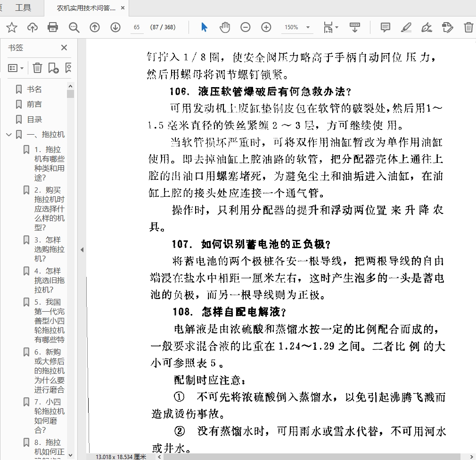Open the 目录 bookmark
This screenshot has height=460, width=476.
point(34,120)
